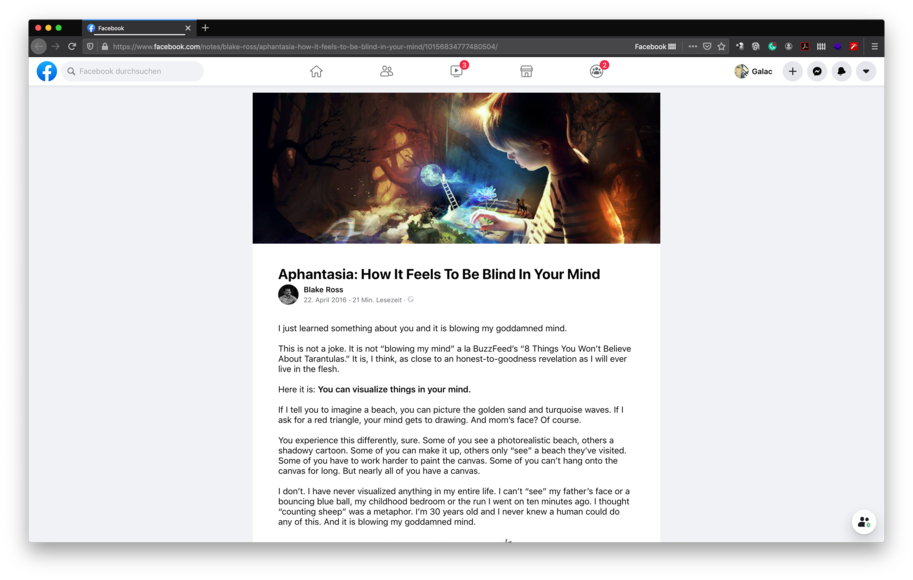Reload the page in the browser

[72, 46]
